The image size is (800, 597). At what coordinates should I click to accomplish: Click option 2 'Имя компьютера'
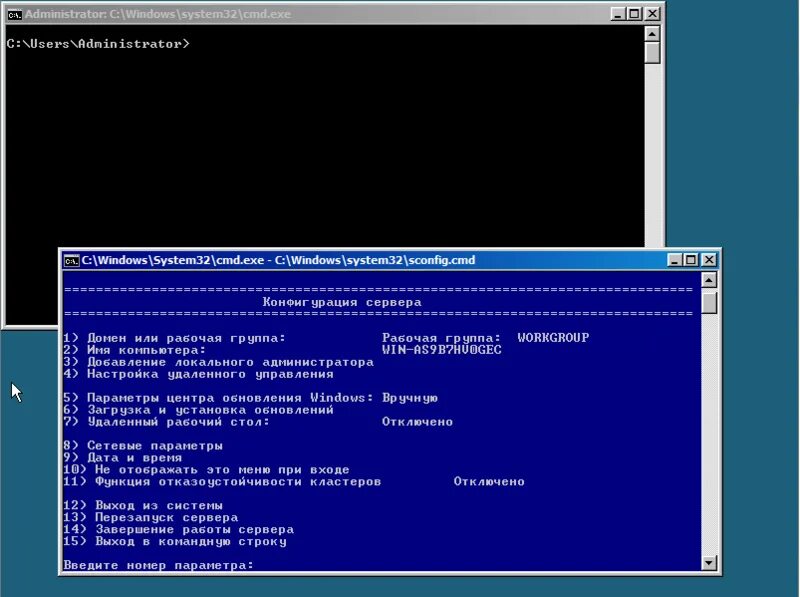click(x=134, y=350)
